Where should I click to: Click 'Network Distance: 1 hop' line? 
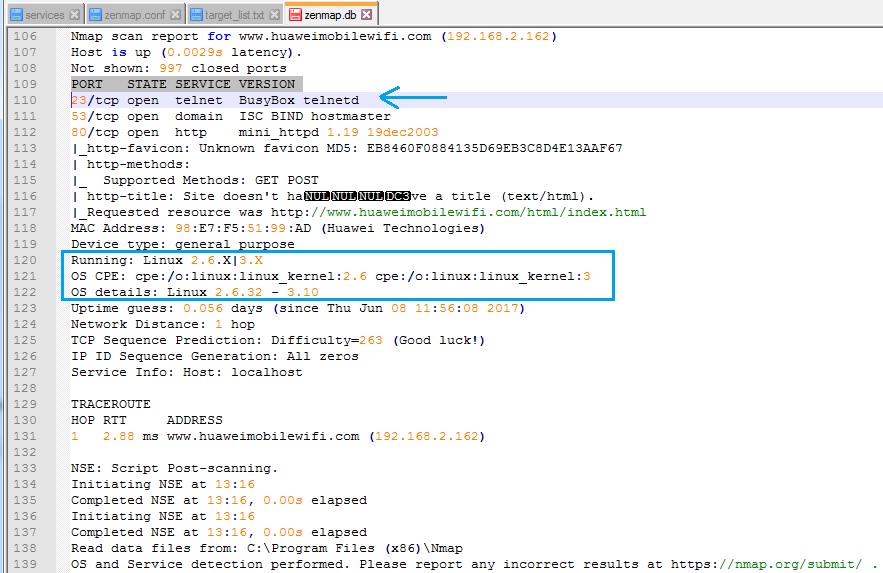pyautogui.click(x=163, y=324)
